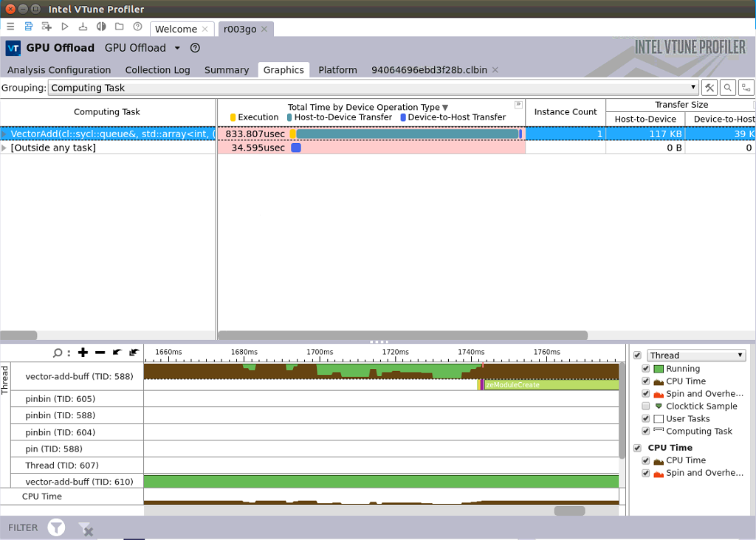
Task: Open the Summary tab
Action: (227, 70)
